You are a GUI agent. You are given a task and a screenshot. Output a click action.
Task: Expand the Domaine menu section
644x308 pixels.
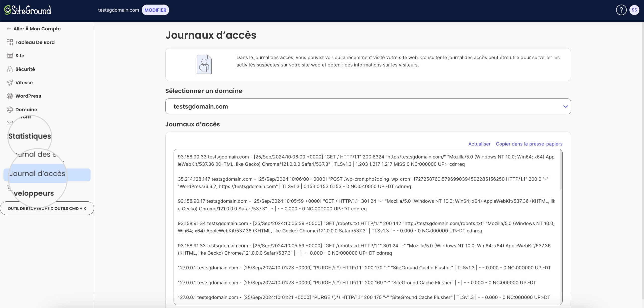click(x=26, y=110)
